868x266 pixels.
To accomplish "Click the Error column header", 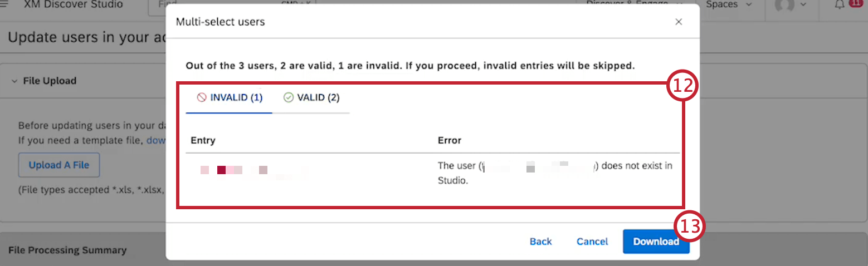I will (x=450, y=140).
